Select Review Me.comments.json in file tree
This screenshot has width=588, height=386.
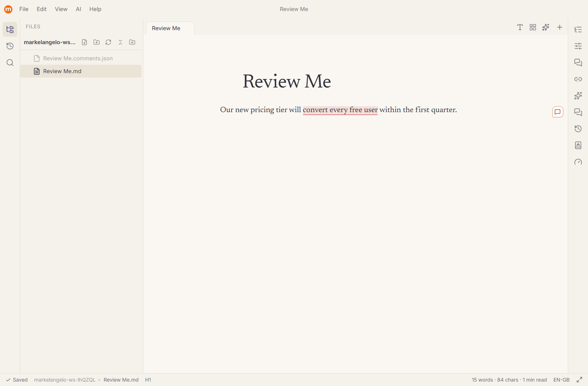click(81, 58)
